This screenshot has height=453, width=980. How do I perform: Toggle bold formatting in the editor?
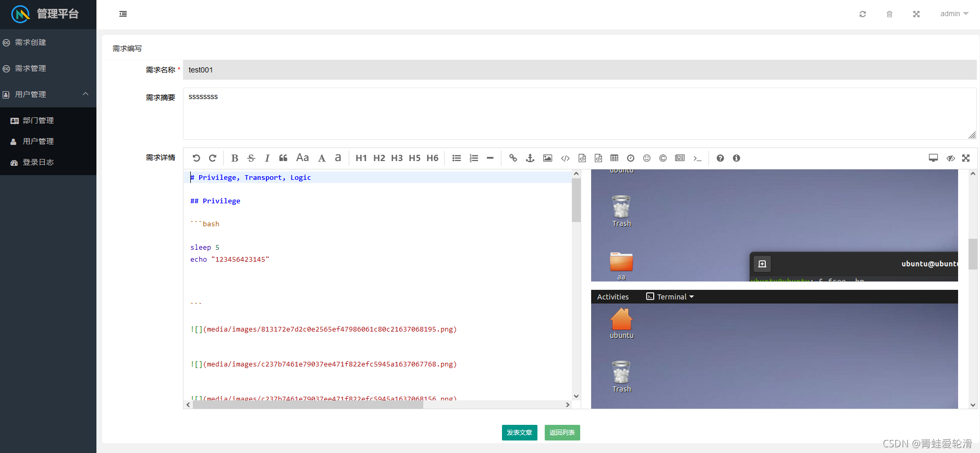pyautogui.click(x=235, y=158)
